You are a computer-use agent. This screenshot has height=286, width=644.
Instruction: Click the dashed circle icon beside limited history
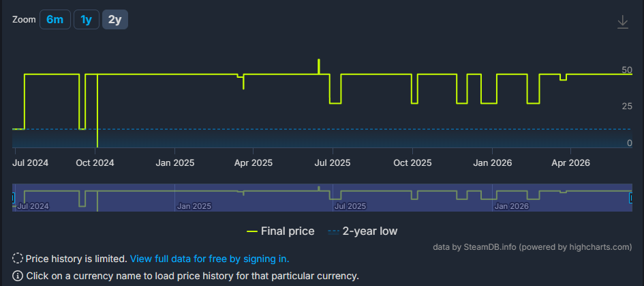point(18,259)
